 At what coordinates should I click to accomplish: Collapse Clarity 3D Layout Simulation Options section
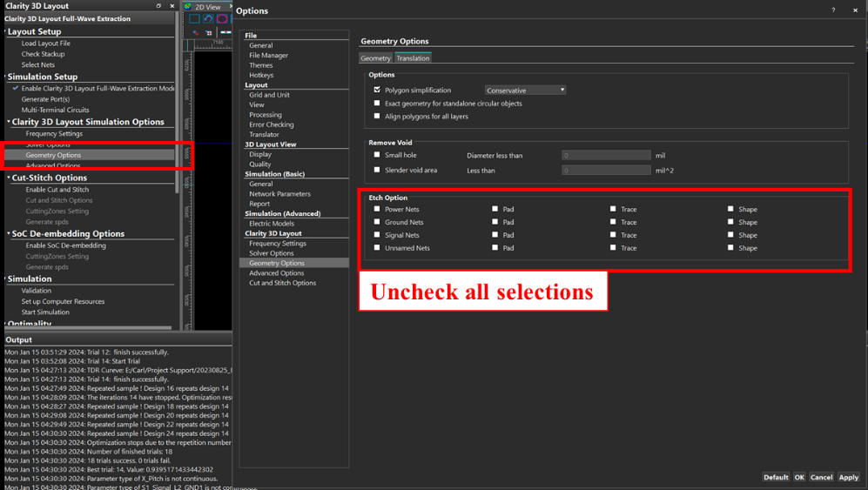point(9,121)
